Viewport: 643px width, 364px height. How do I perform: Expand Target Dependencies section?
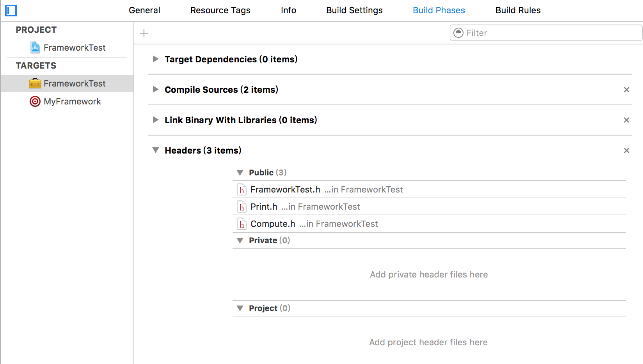click(x=156, y=59)
